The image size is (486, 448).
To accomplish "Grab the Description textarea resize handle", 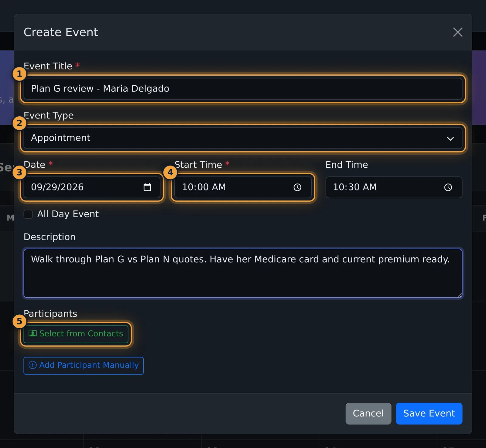I will pos(460,295).
